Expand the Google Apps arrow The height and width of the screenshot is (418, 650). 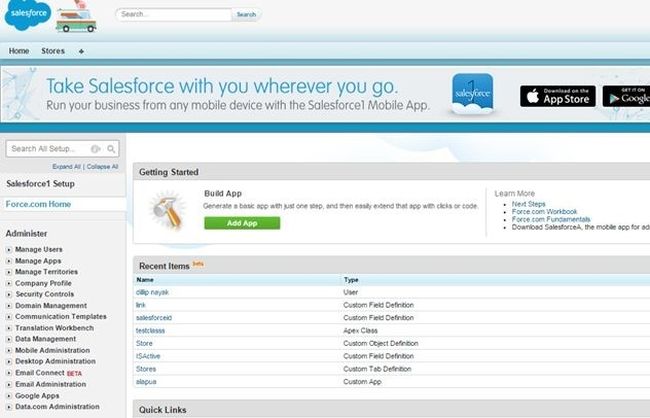coord(9,396)
